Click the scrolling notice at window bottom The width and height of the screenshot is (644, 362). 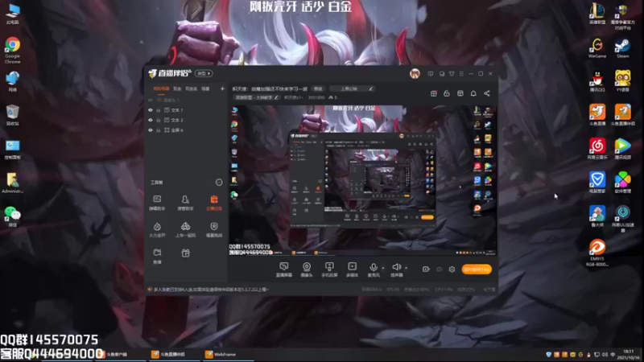(210, 290)
